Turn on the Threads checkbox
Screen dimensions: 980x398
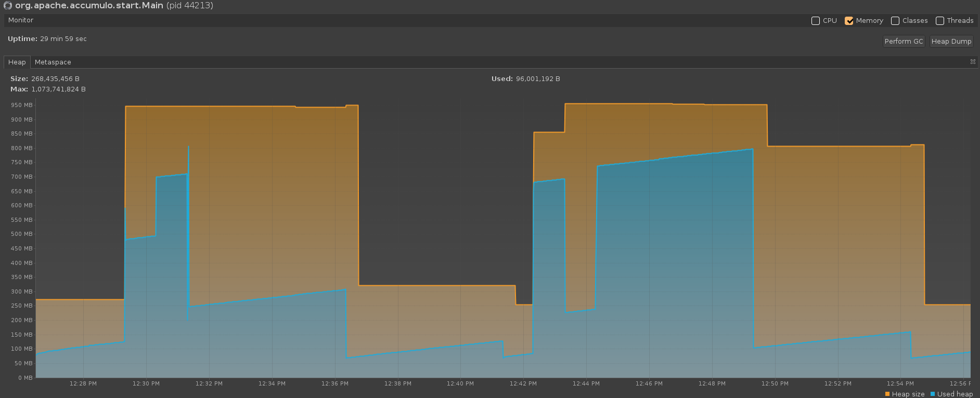940,21
